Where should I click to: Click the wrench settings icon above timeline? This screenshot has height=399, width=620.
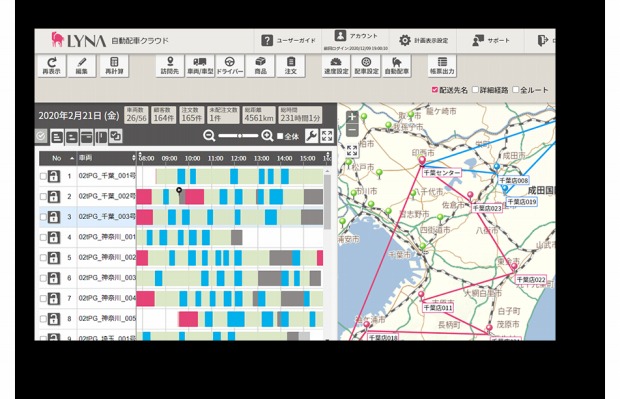coord(312,136)
